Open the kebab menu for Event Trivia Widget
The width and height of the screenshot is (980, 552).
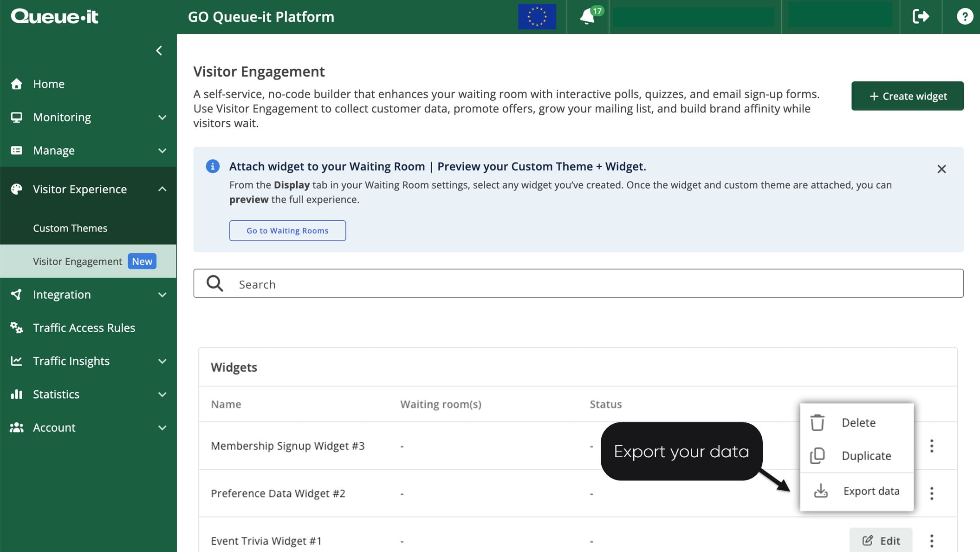(931, 540)
